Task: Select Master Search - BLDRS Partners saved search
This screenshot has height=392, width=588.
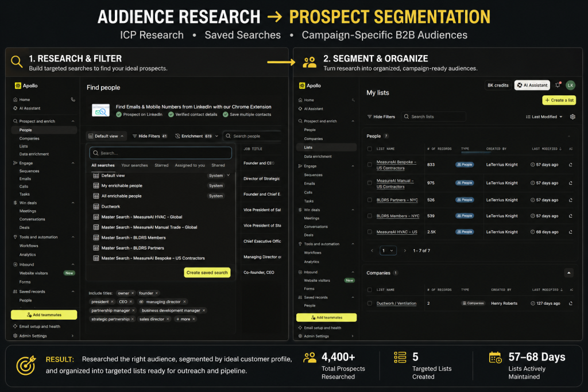Action: (133, 248)
